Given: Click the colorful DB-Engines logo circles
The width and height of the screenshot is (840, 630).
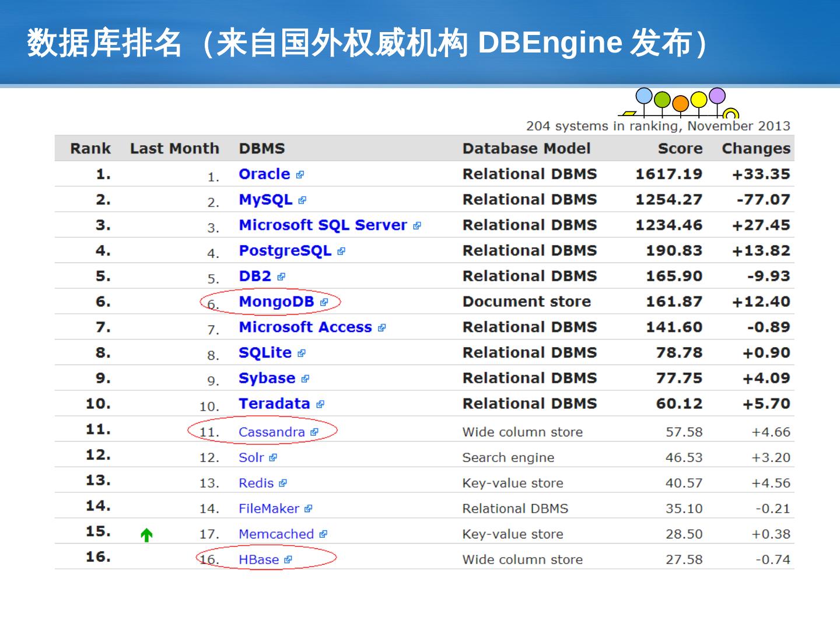Looking at the screenshot, I should point(680,102).
